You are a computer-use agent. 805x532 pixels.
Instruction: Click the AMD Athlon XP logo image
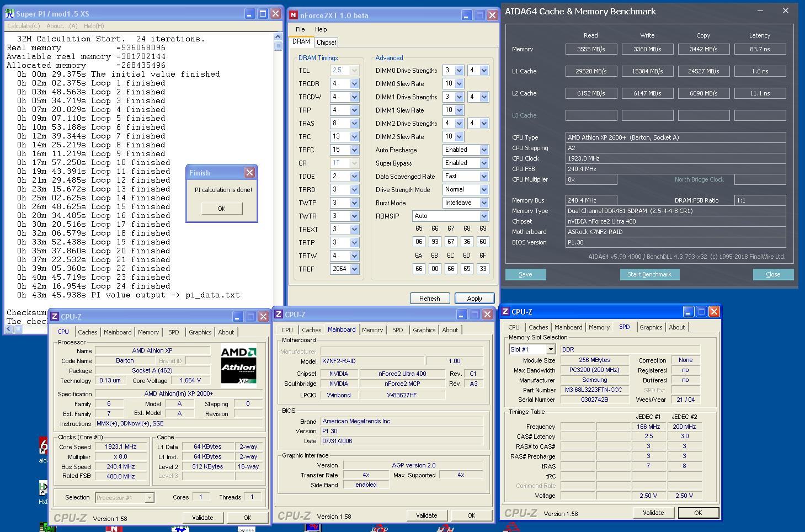(x=238, y=365)
